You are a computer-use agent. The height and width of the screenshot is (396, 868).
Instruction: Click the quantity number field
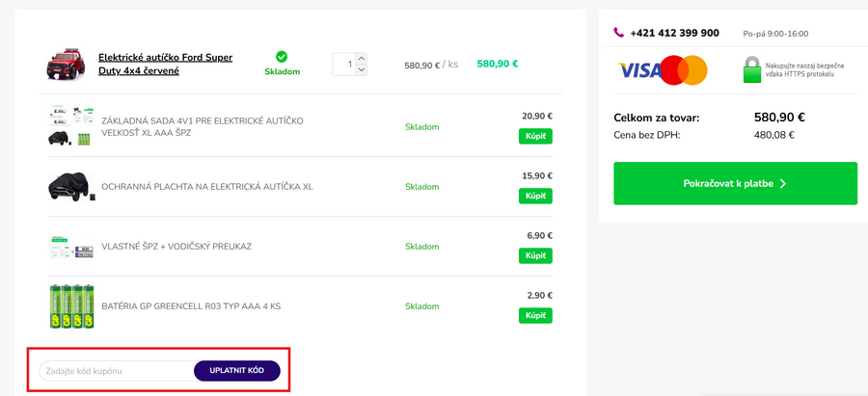point(344,65)
